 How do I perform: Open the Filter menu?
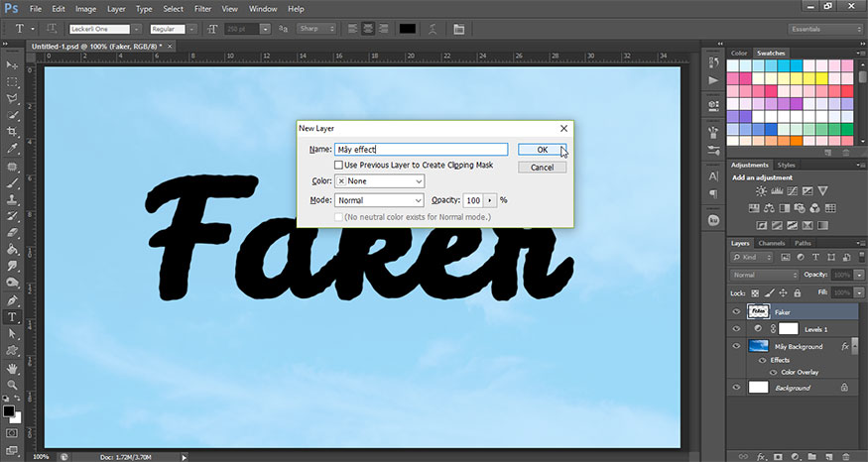202,9
